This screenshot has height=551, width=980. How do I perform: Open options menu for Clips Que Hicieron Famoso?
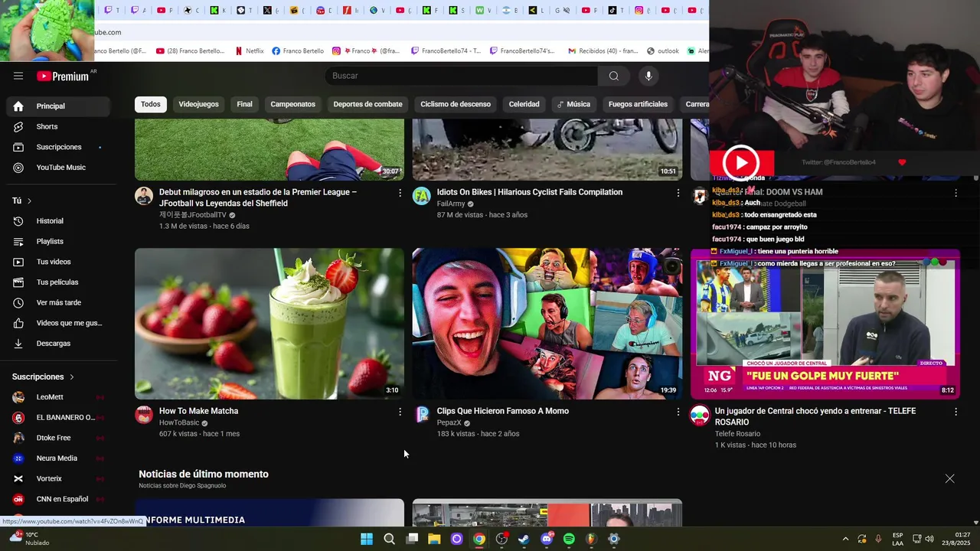point(678,412)
